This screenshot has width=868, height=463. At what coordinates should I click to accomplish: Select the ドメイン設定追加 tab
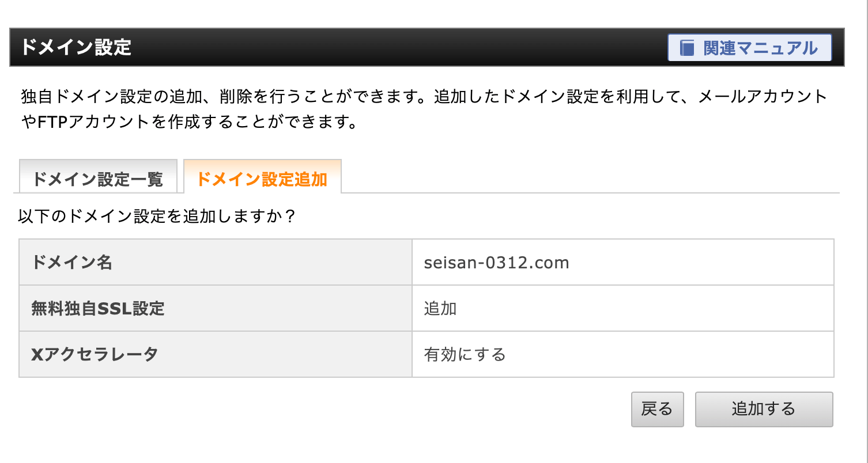(262, 179)
